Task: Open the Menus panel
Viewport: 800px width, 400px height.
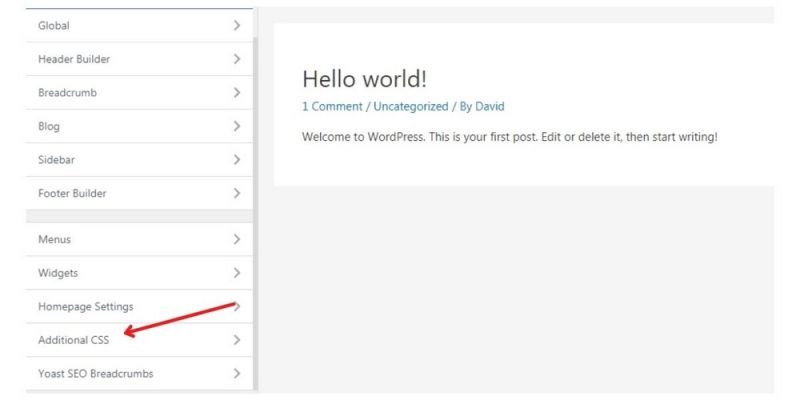Action: pyautogui.click(x=139, y=239)
